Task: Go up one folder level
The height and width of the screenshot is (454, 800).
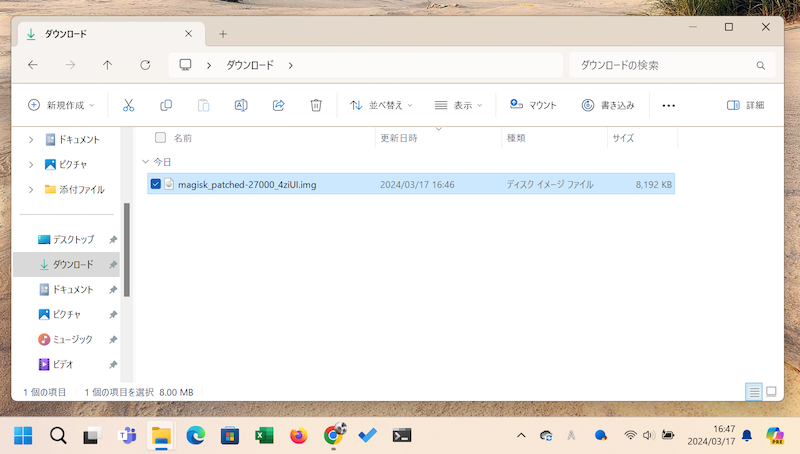Action: (108, 65)
